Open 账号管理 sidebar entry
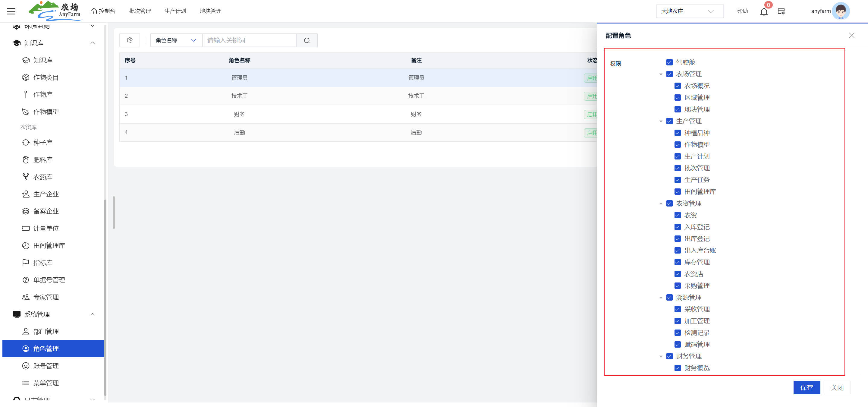Image resolution: width=868 pixels, height=407 pixels. [x=46, y=366]
